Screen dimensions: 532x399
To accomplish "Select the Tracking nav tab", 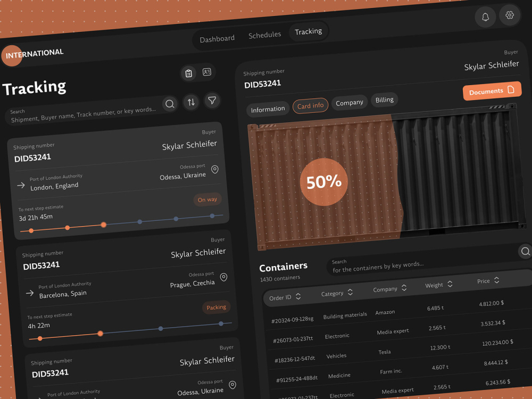I will (308, 31).
